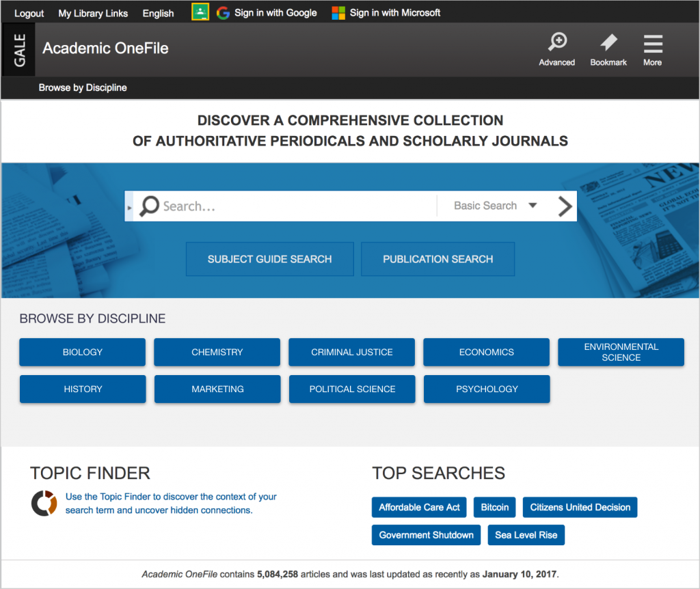Browse the Psychology discipline
The height and width of the screenshot is (589, 700).
coord(486,389)
